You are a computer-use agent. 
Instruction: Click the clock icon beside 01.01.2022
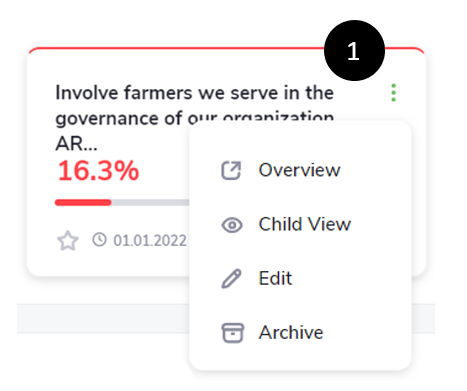pos(99,240)
